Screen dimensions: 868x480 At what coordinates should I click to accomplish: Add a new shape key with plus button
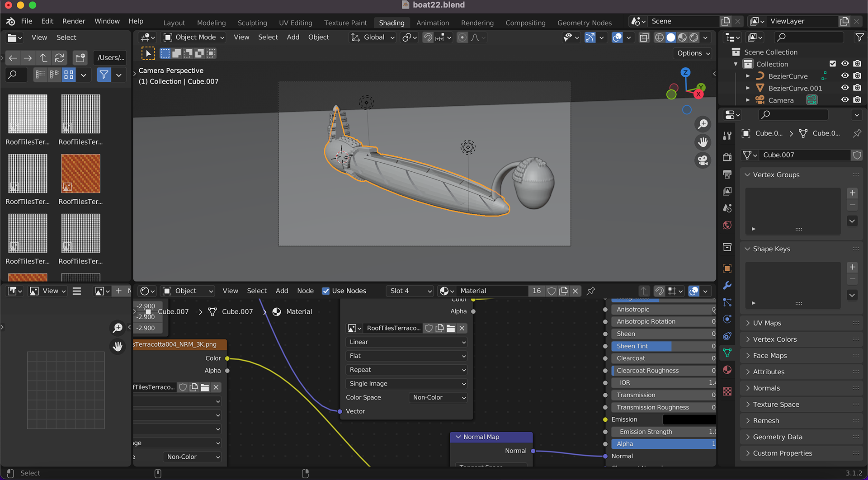point(852,267)
